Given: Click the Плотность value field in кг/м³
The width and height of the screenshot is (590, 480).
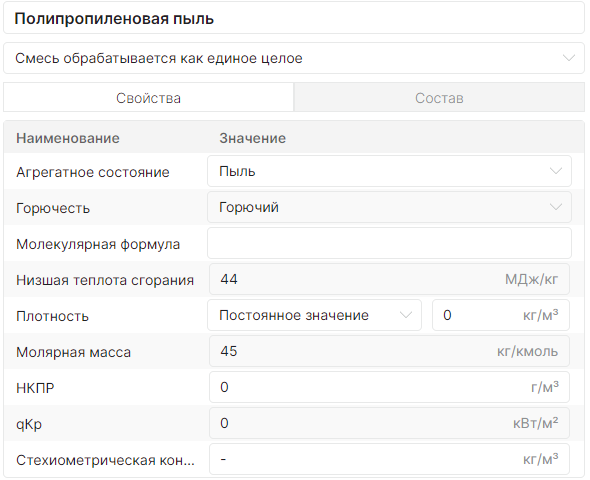Looking at the screenshot, I should 501,315.
